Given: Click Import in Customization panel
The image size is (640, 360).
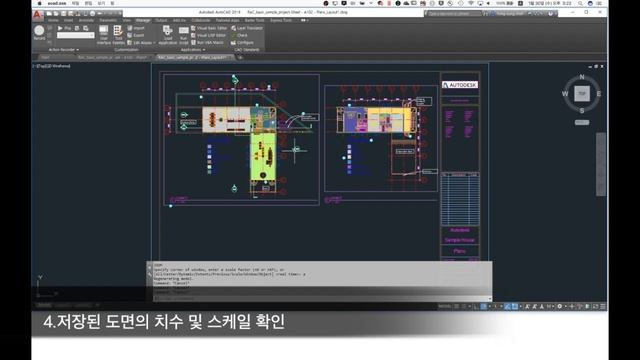Looking at the screenshot, I should click(136, 28).
